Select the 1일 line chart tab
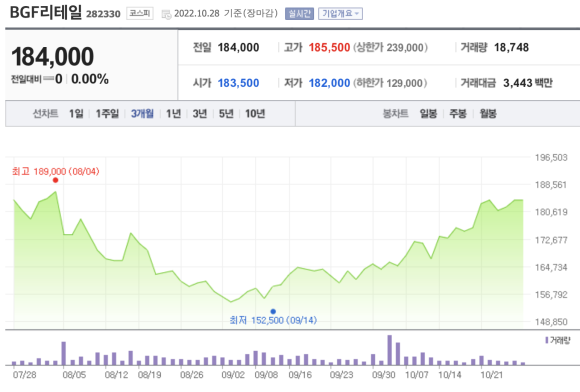Screen dimensions: 580x392 [76, 114]
